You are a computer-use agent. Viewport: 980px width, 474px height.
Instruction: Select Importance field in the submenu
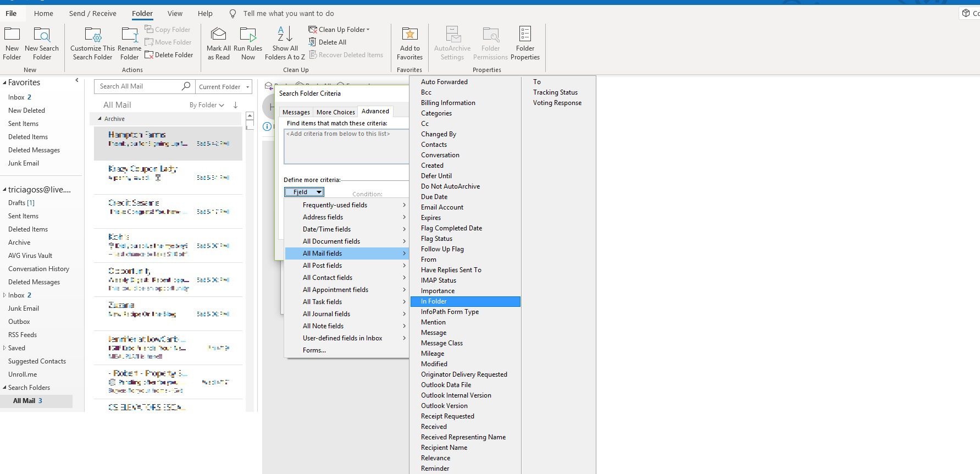click(x=465, y=291)
